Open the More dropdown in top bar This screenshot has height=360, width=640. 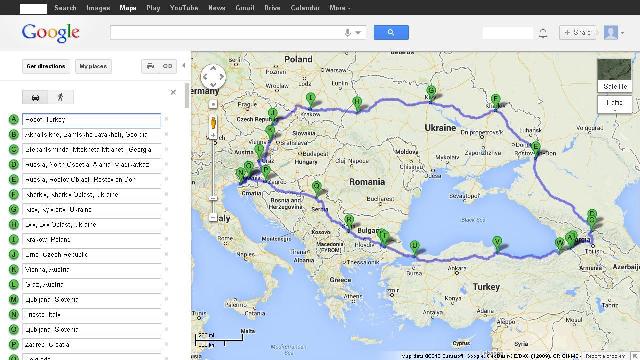point(340,8)
